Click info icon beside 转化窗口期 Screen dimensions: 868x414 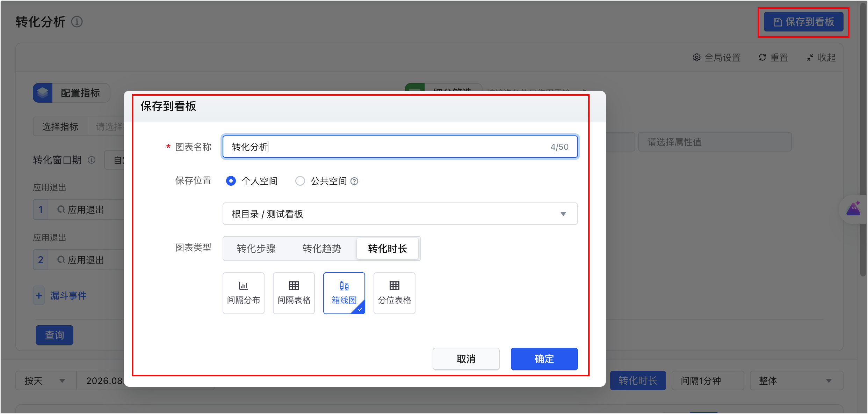pyautogui.click(x=92, y=160)
